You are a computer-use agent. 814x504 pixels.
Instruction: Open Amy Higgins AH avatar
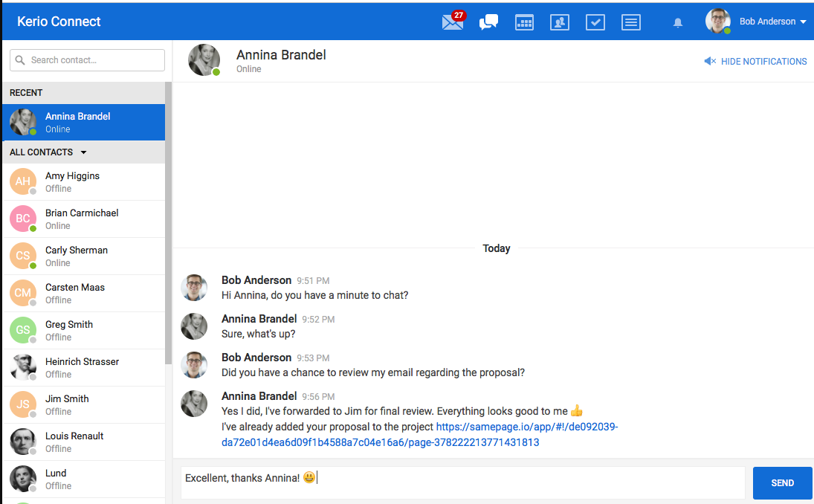point(23,181)
